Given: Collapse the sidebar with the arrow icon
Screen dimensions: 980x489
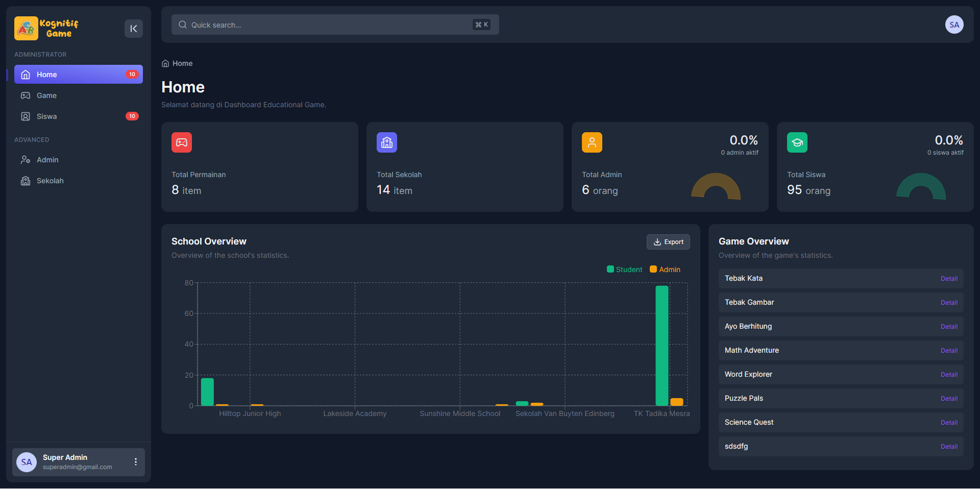Looking at the screenshot, I should [x=134, y=29].
